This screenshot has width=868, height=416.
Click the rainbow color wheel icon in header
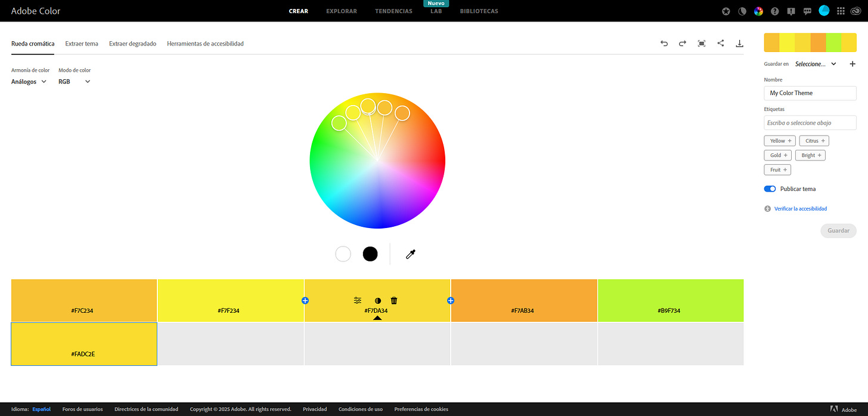(758, 11)
